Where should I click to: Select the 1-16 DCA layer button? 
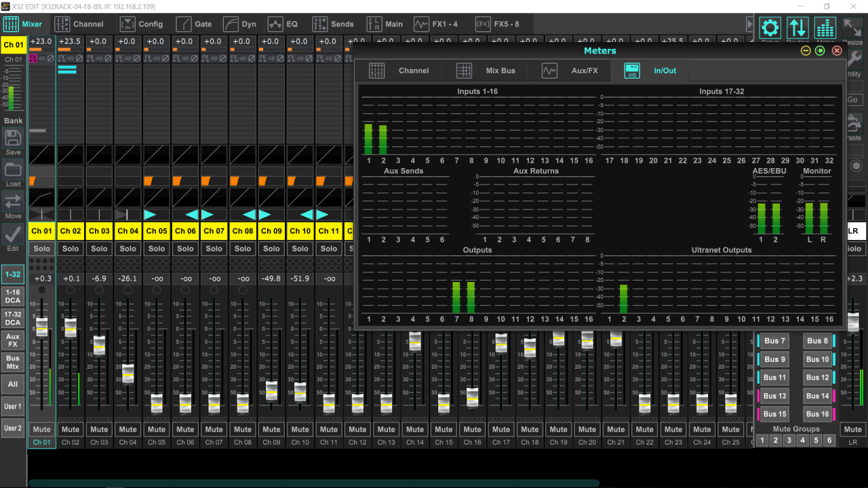click(13, 296)
